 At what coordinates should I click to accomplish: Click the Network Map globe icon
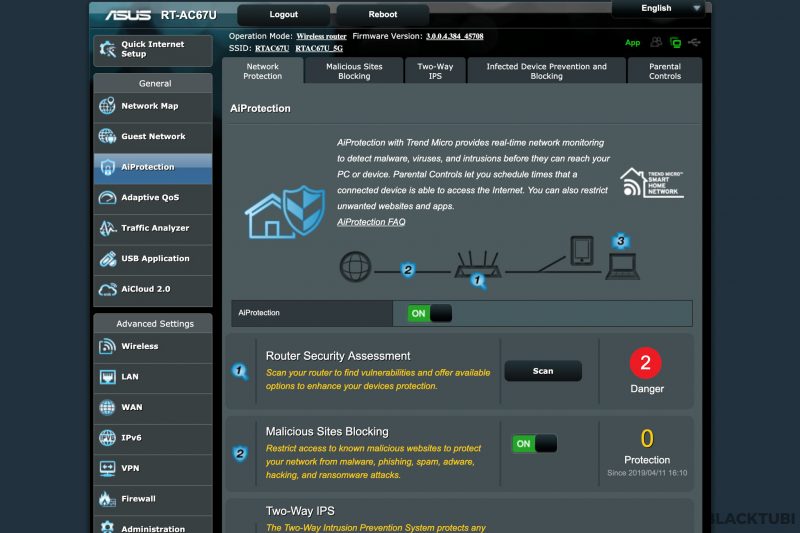pos(107,106)
